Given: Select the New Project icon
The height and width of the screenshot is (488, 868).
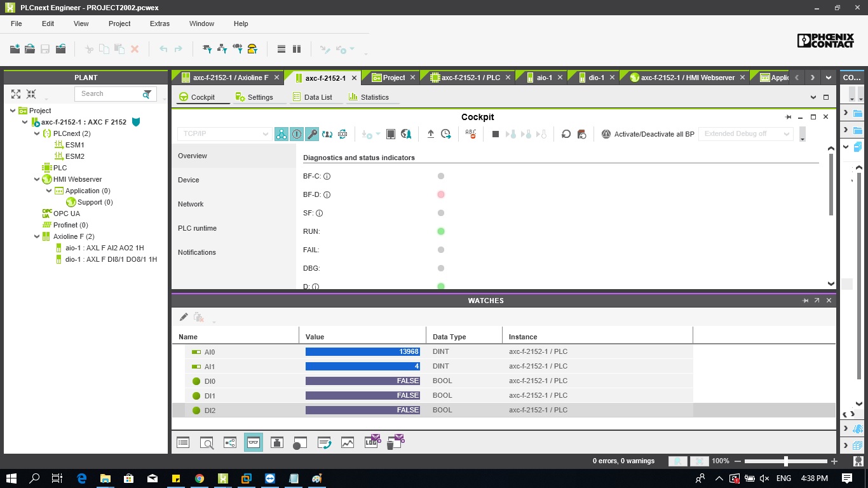Looking at the screenshot, I should (x=15, y=49).
